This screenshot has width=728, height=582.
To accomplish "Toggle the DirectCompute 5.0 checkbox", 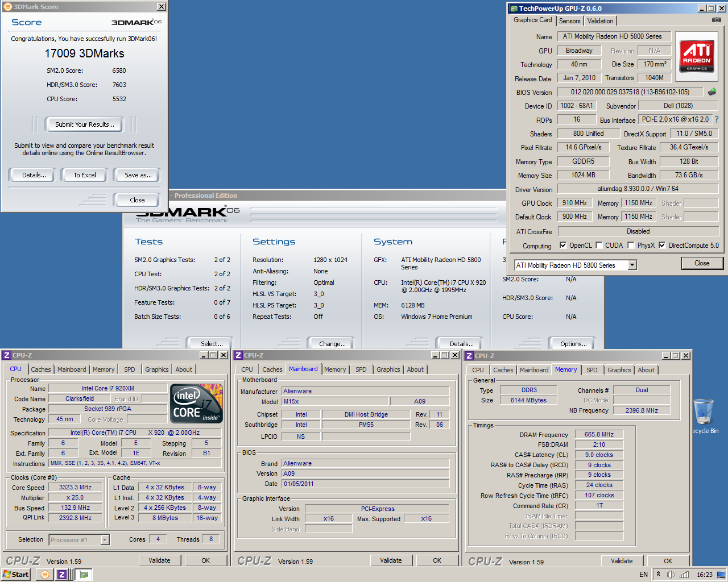I will click(662, 246).
